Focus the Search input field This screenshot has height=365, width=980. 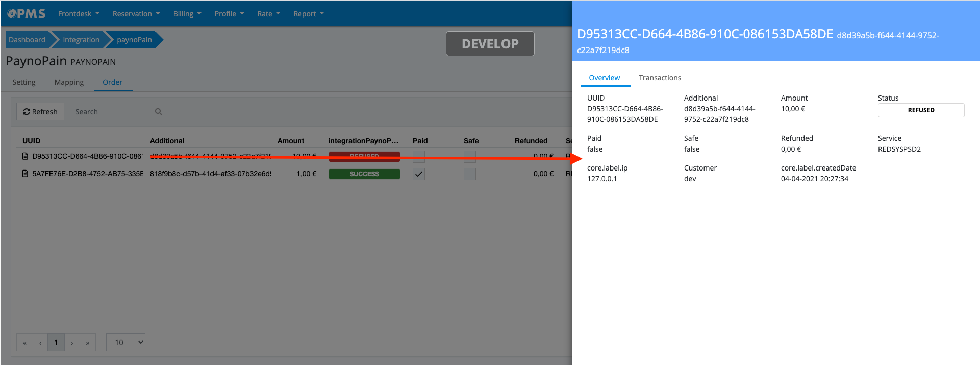click(112, 112)
